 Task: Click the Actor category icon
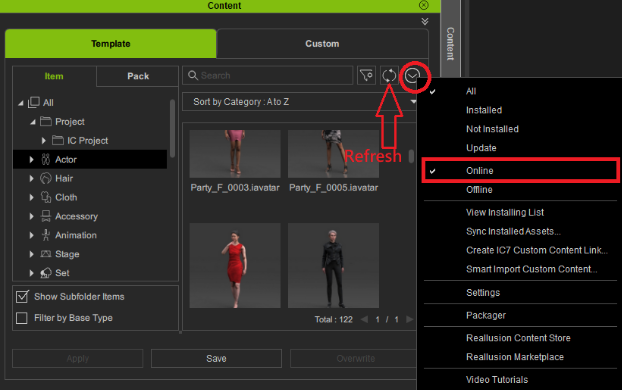(46, 159)
